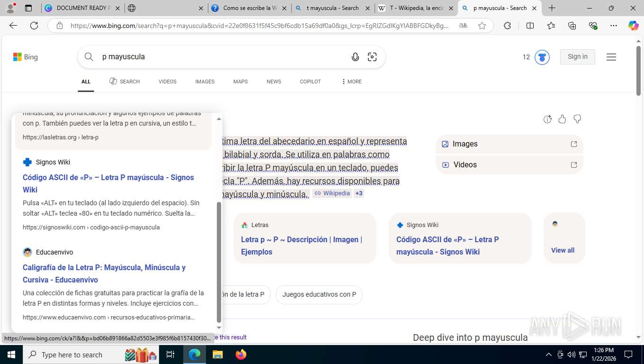Open the Bing hamburger menu

point(611,57)
